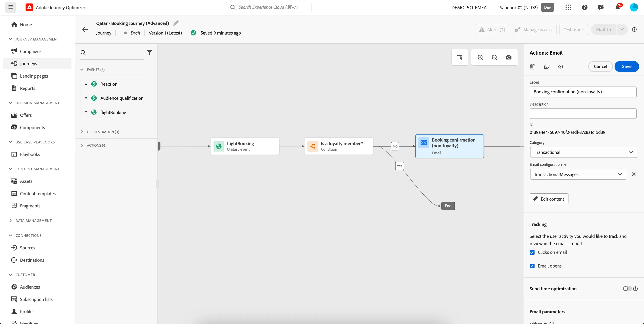
Task: Filter palette items with funnel icon
Action: coord(149,53)
